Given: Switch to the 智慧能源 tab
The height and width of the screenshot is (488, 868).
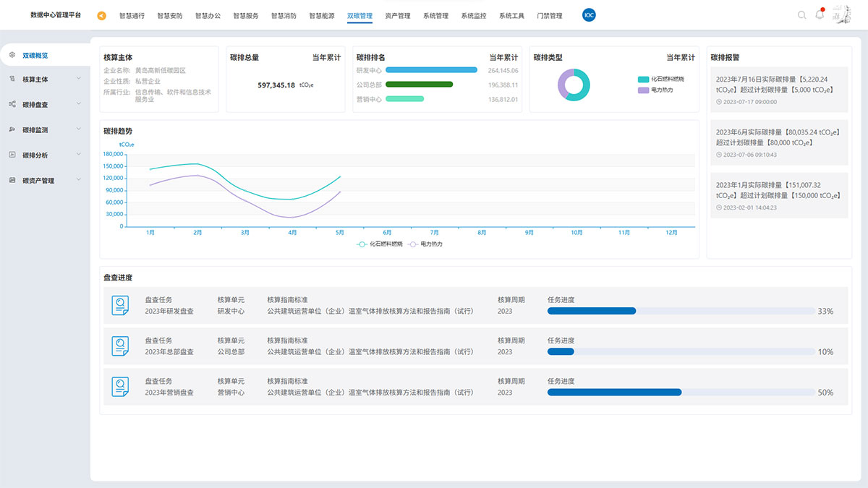Looking at the screenshot, I should (321, 16).
